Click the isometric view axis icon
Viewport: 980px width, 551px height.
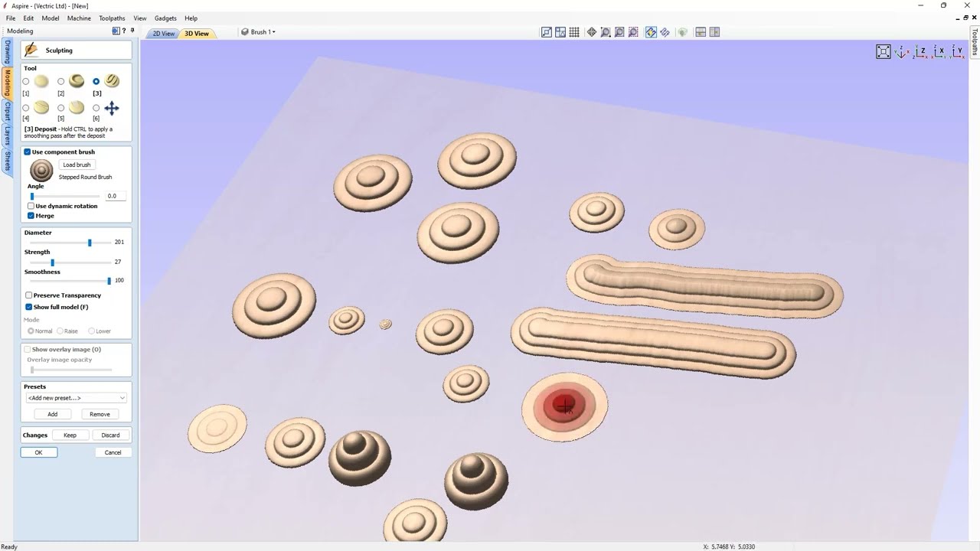(903, 52)
